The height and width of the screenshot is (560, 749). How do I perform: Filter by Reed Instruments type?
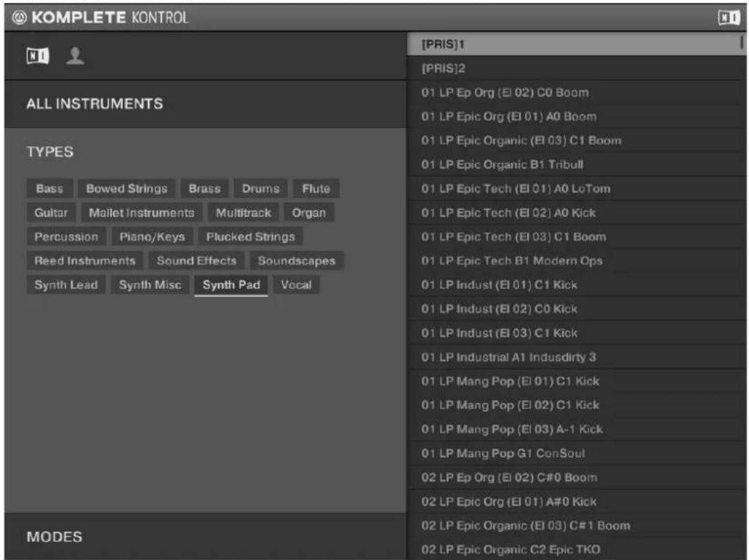pyautogui.click(x=85, y=261)
